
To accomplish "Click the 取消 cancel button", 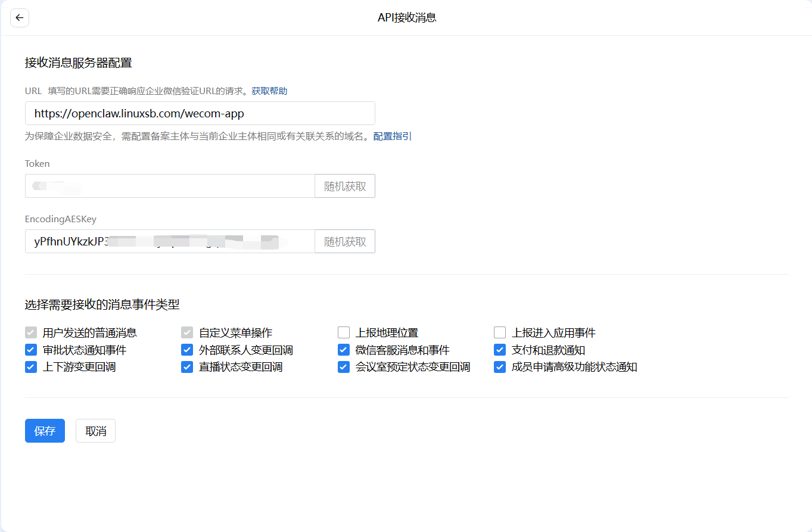I will point(95,431).
